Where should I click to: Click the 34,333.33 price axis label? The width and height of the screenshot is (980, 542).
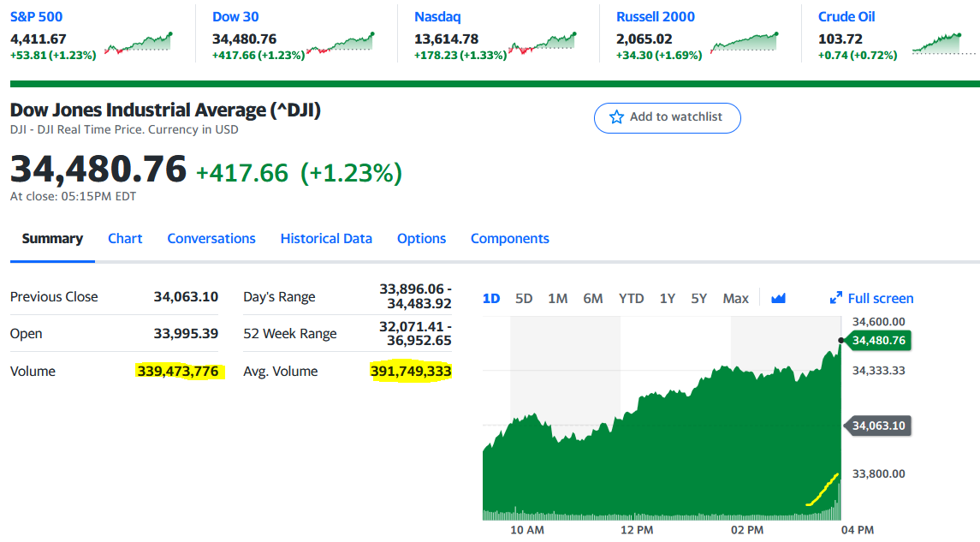(878, 371)
